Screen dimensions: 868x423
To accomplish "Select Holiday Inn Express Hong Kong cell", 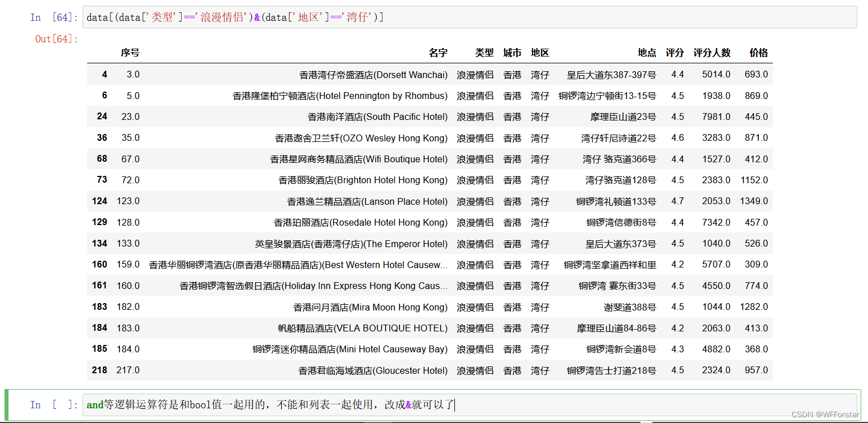I will click(313, 286).
